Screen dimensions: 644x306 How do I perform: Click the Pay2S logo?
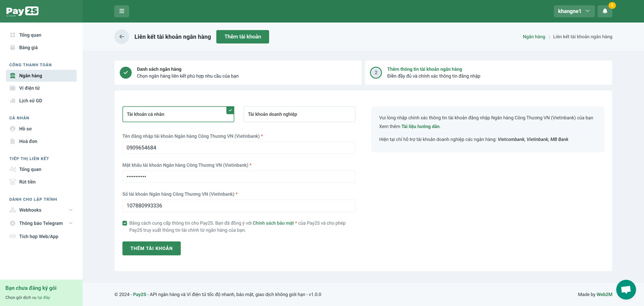(22, 11)
